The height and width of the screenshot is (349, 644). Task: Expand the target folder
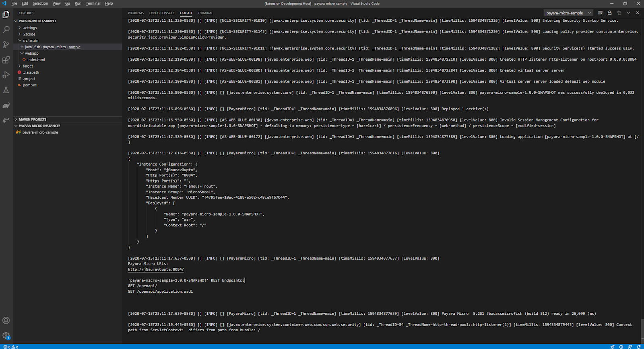[28, 66]
